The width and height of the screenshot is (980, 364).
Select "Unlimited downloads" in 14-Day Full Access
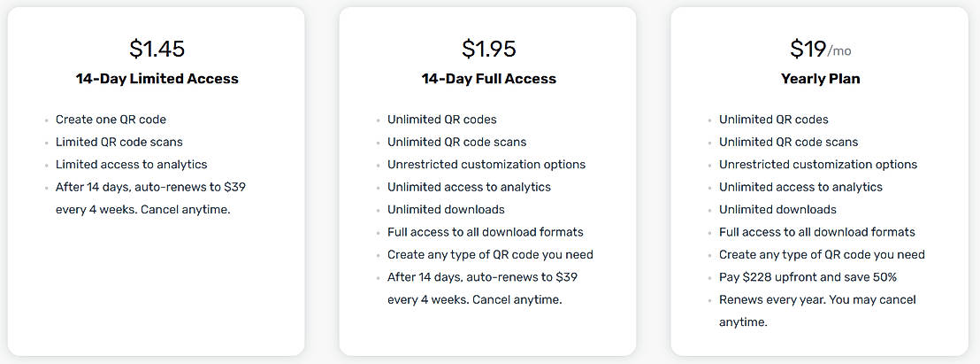pyautogui.click(x=446, y=210)
